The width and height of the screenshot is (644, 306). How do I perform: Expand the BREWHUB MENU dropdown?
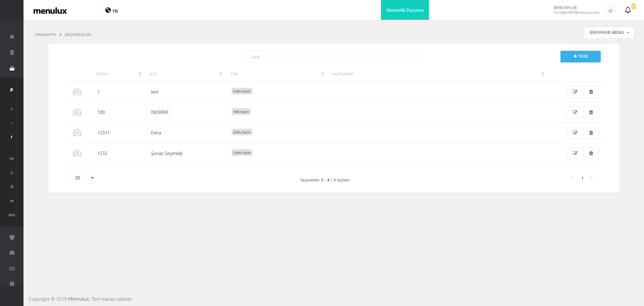pyautogui.click(x=609, y=33)
